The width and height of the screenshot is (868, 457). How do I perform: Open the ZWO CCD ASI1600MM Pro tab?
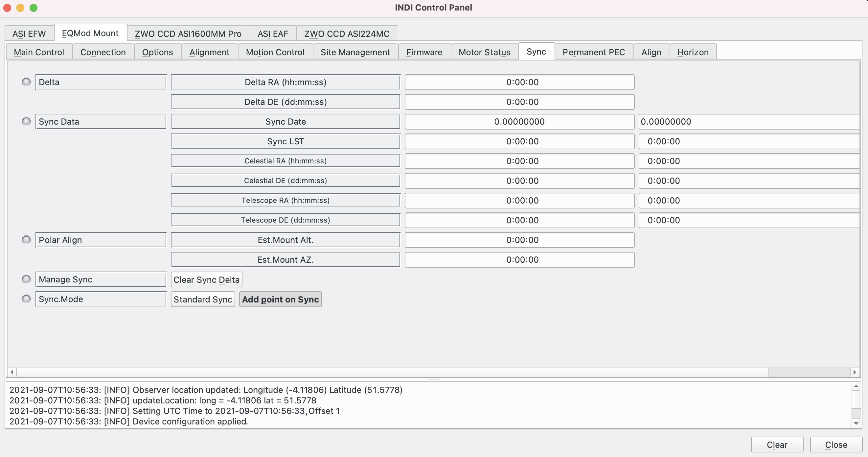coord(188,34)
